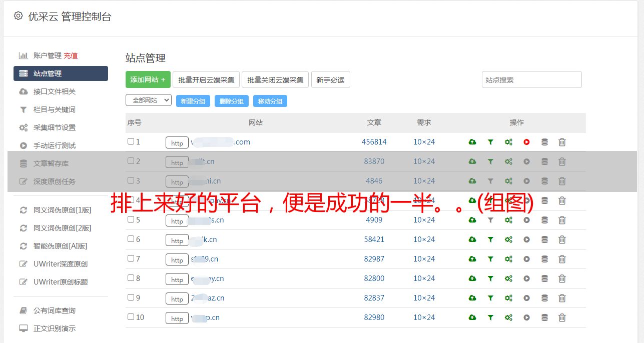Click the 批量开启云端采集 button

206,79
